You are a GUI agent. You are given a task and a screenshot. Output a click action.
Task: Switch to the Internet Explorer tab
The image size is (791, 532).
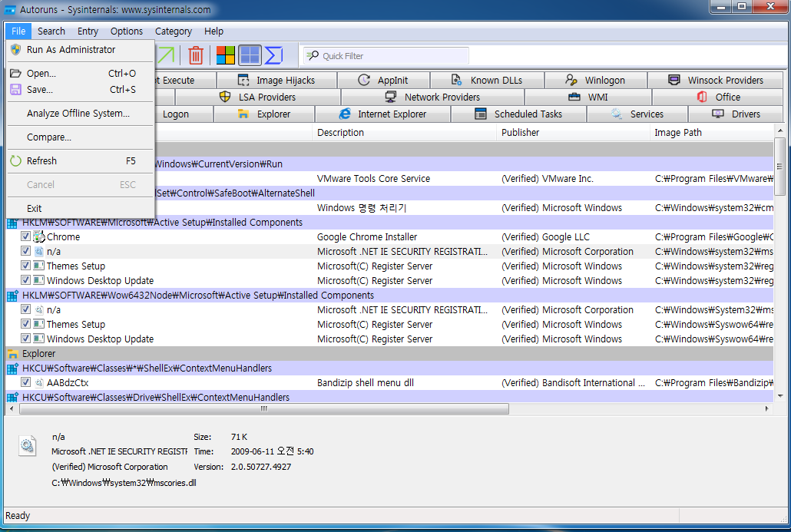point(383,114)
